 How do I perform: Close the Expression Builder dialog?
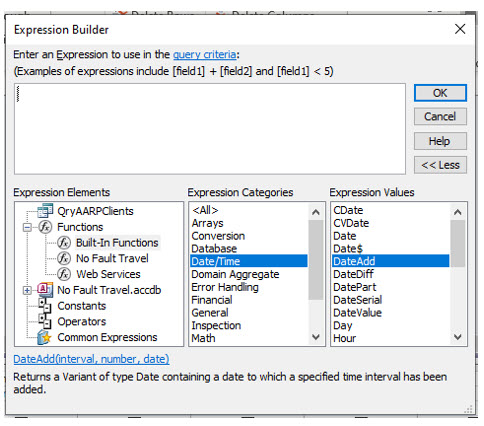pos(460,29)
